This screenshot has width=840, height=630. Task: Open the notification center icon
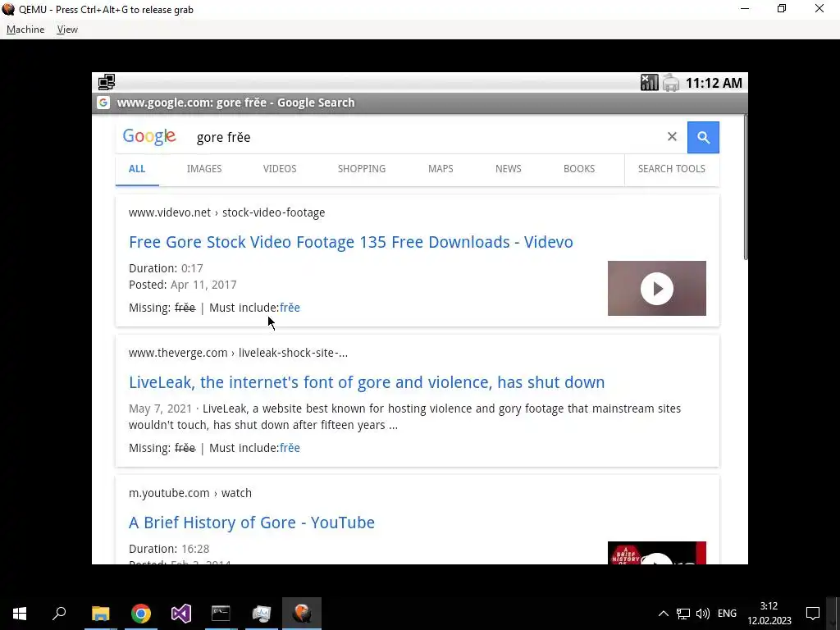813,614
